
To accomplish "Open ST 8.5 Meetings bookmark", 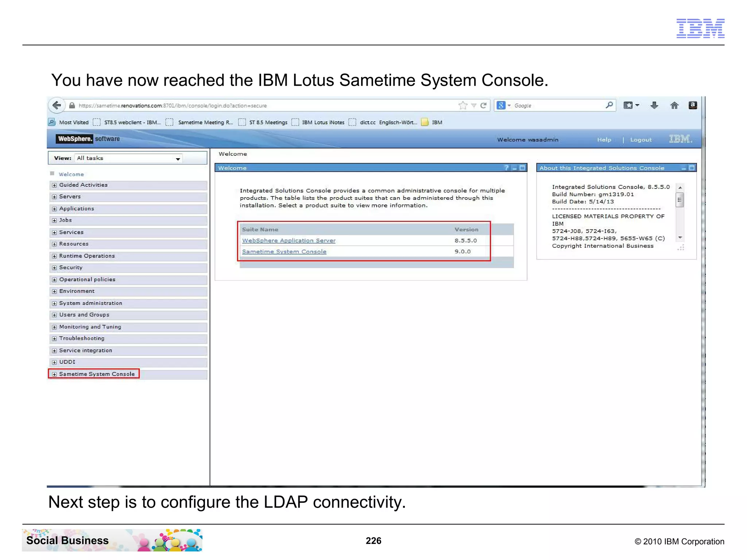I will pos(263,122).
